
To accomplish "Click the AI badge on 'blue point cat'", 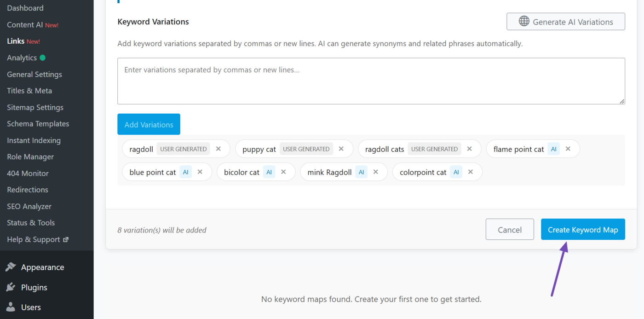I will (185, 172).
